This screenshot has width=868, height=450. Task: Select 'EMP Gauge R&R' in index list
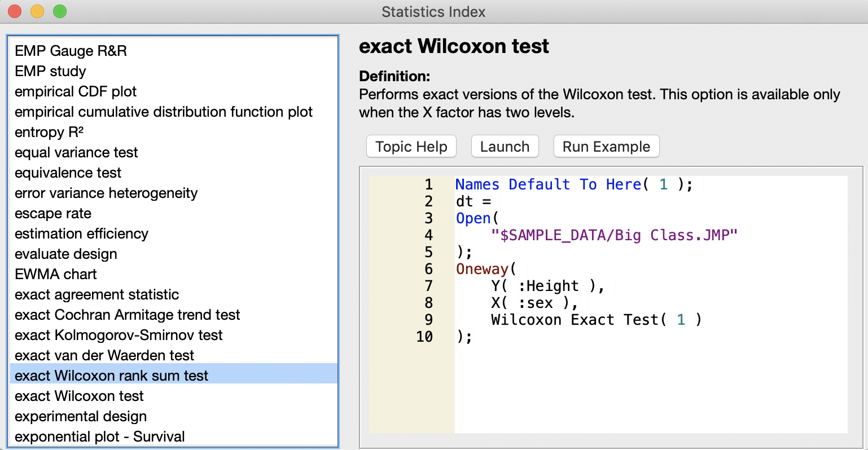point(71,51)
